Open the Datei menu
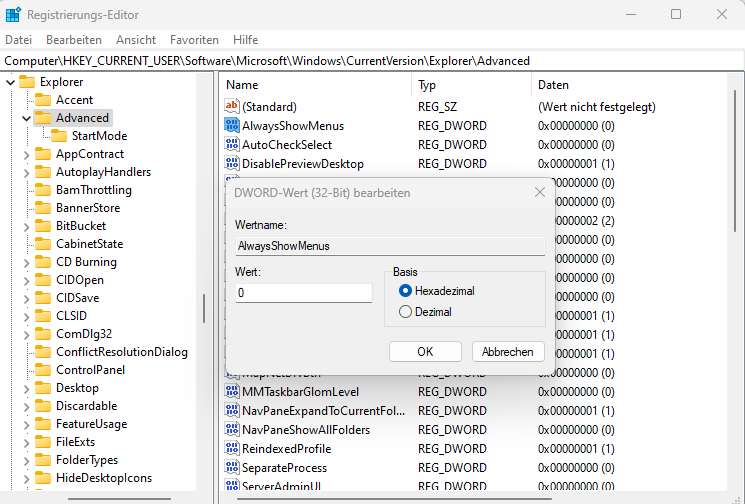The height and width of the screenshot is (504, 745). point(19,40)
